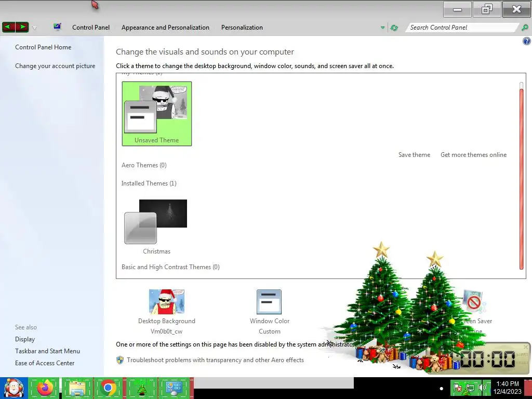
Task: Open Action Center flag tray icon
Action: (457, 388)
